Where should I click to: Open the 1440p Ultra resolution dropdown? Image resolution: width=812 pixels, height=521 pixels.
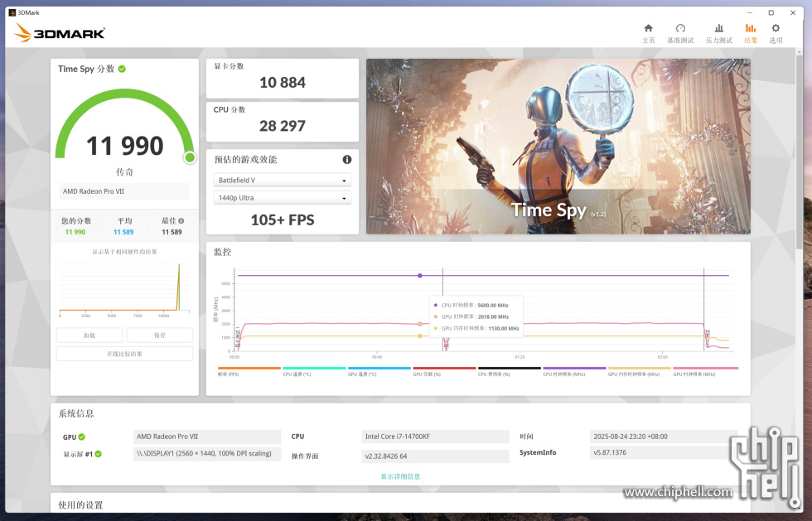pyautogui.click(x=283, y=198)
